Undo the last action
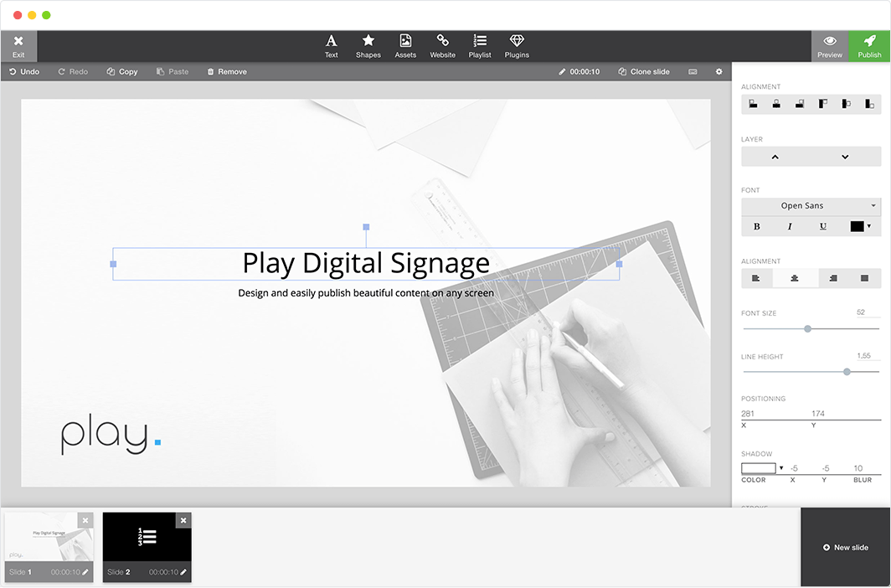 [x=24, y=71]
